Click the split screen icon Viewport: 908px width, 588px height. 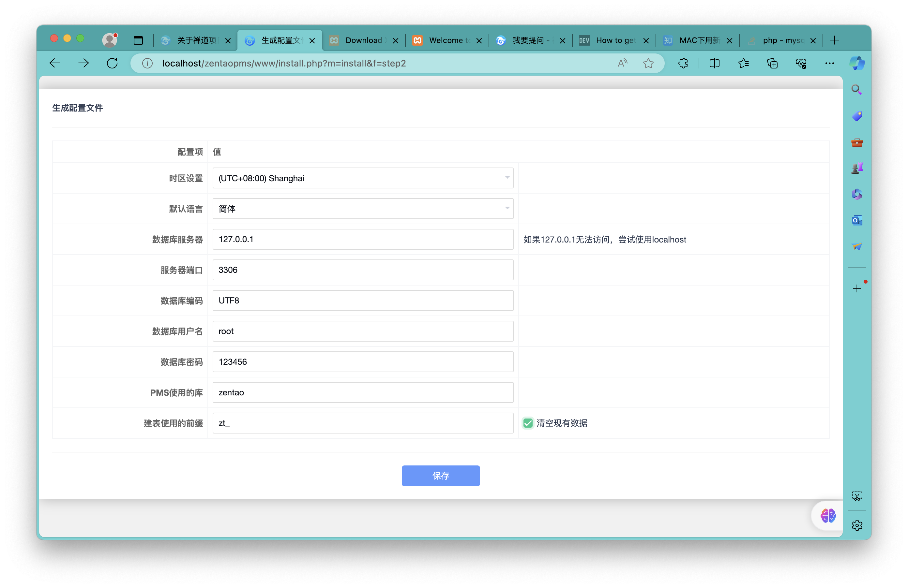point(714,63)
